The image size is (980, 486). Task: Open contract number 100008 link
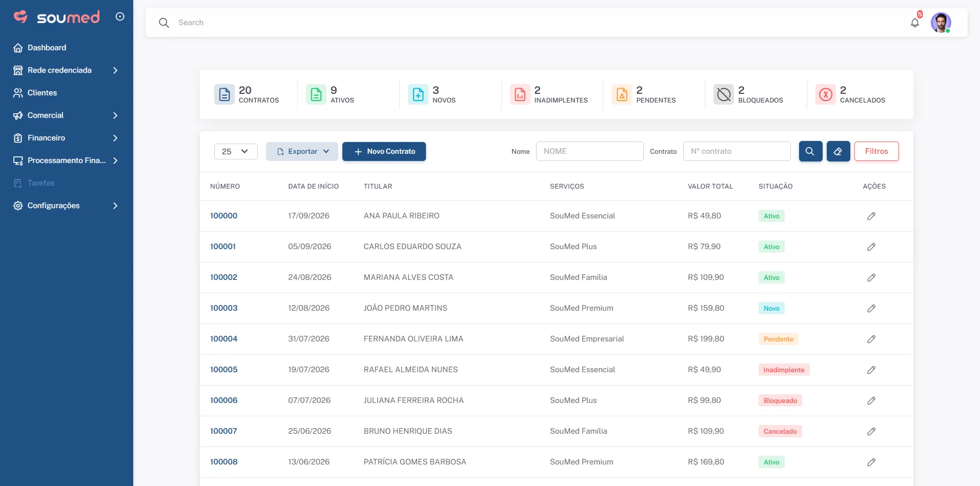(x=224, y=462)
